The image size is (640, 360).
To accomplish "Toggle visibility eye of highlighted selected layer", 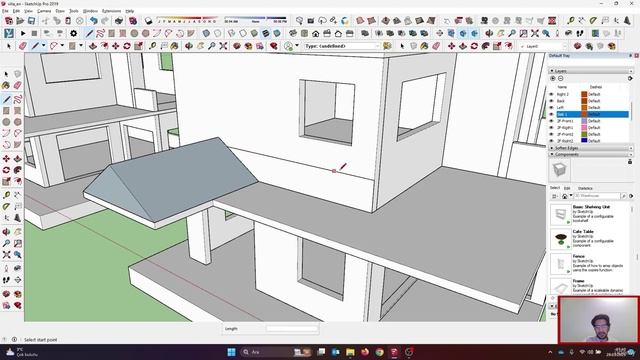I will point(552,114).
